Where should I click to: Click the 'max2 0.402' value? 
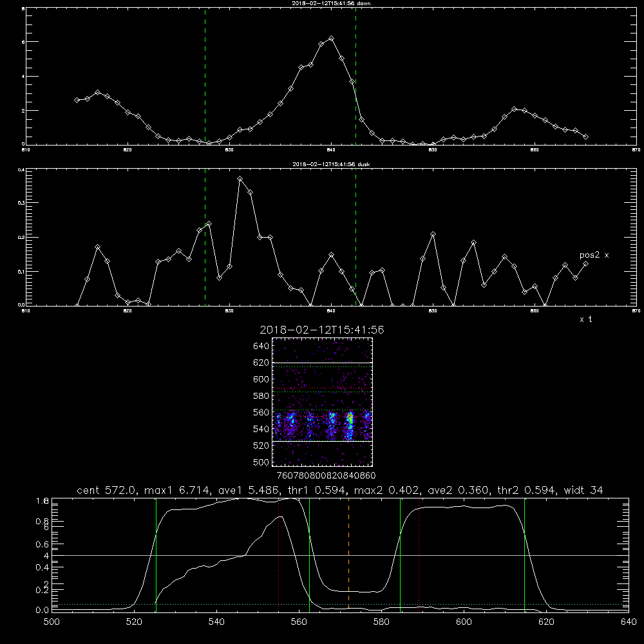(388, 490)
